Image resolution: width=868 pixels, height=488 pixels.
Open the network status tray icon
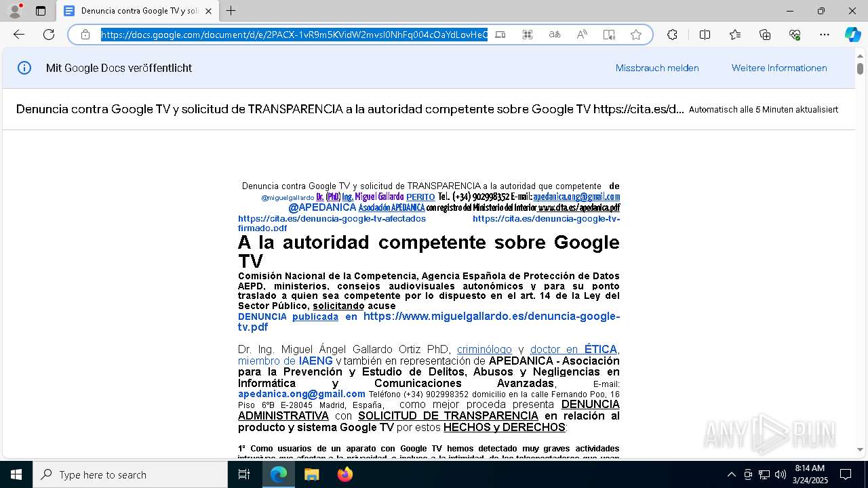[764, 474]
